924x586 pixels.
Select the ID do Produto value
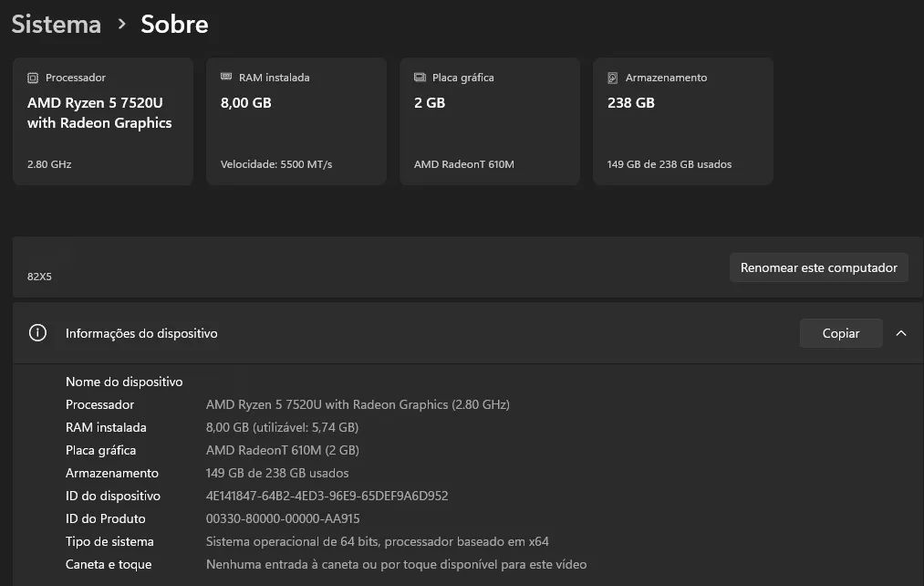tap(283, 518)
